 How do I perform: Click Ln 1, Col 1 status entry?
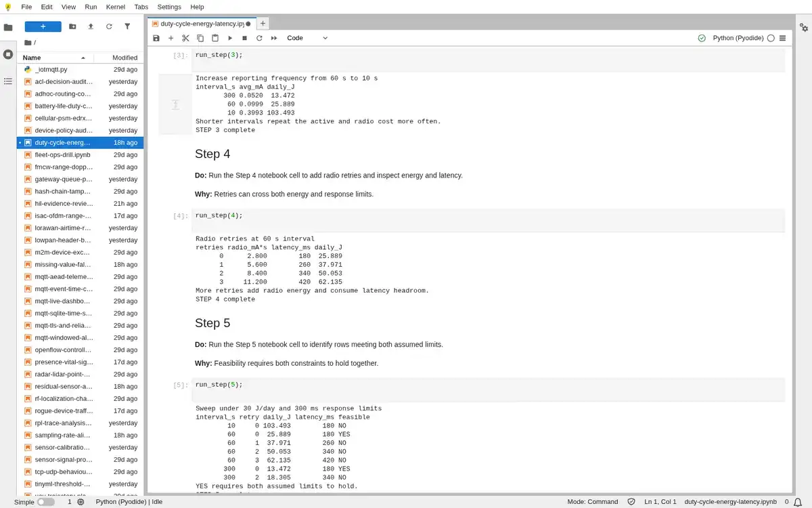660,502
